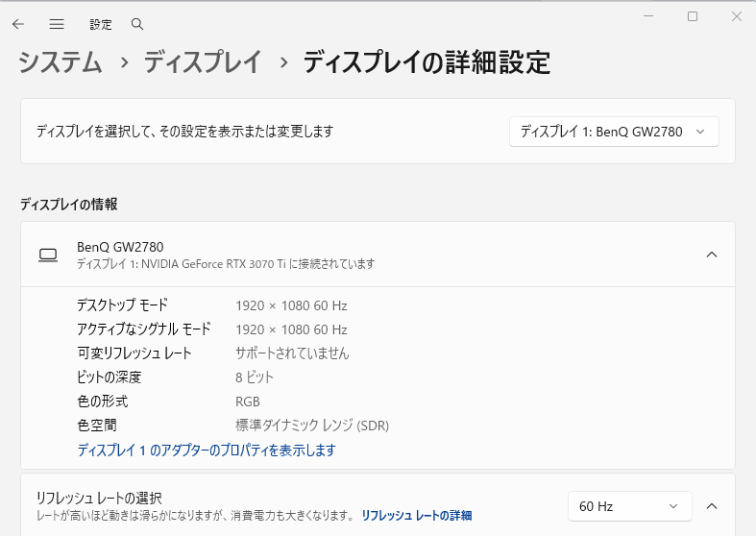Image resolution: width=756 pixels, height=536 pixels.
Task: Open the settings search magnifier
Action: 137,24
